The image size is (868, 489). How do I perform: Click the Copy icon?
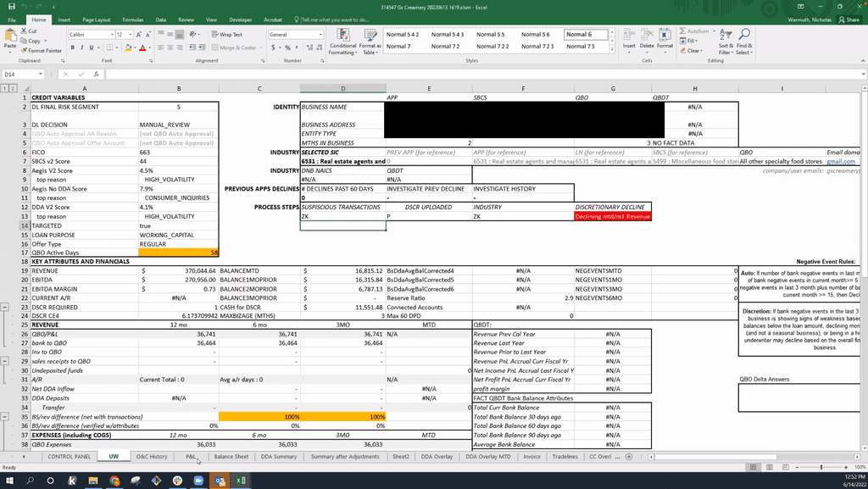click(24, 41)
